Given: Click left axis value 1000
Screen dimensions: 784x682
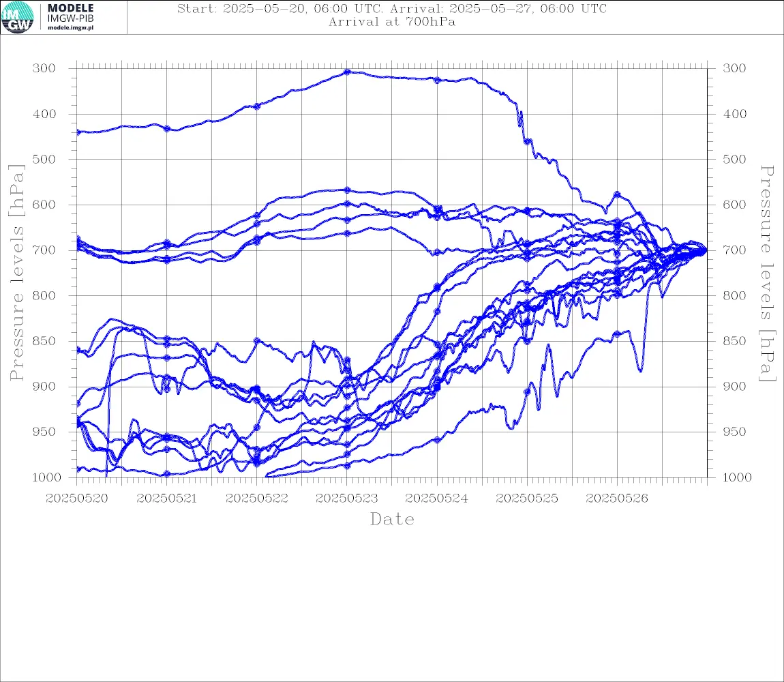Looking at the screenshot, I should (46, 477).
